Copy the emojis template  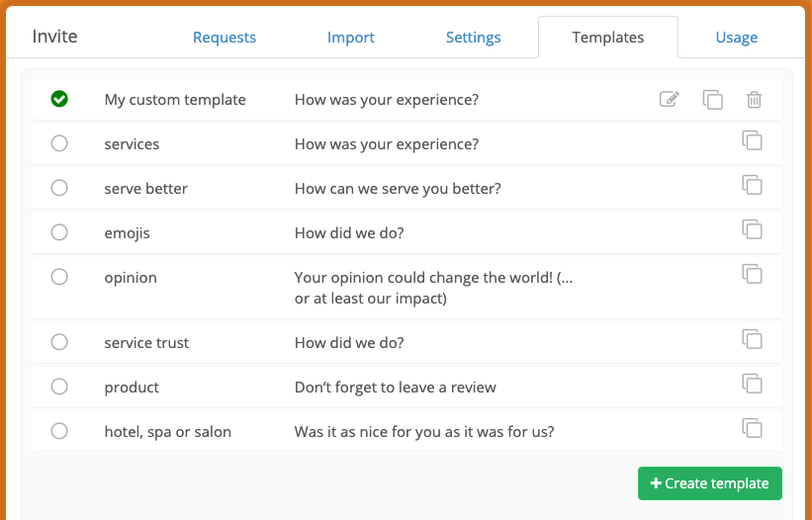[752, 229]
